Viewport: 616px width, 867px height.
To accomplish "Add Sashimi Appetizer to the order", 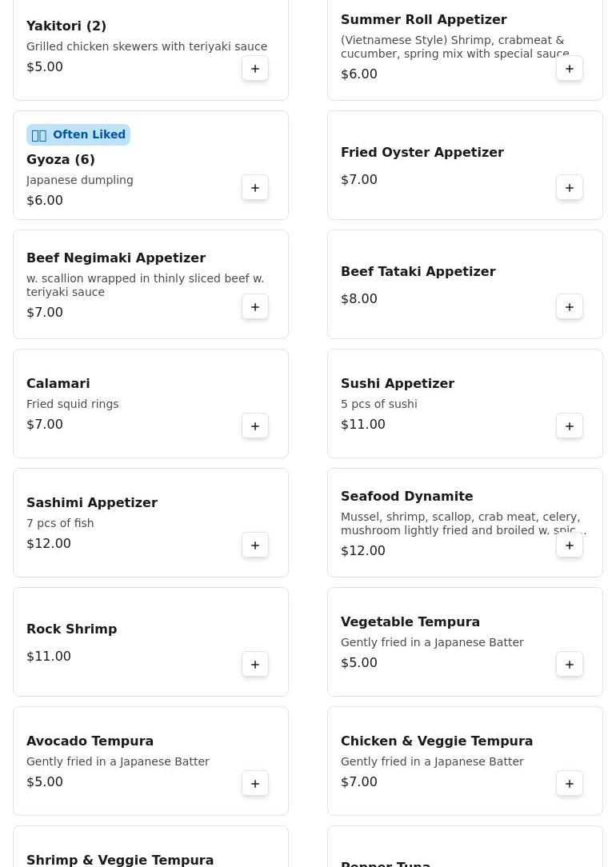I will pyautogui.click(x=255, y=545).
